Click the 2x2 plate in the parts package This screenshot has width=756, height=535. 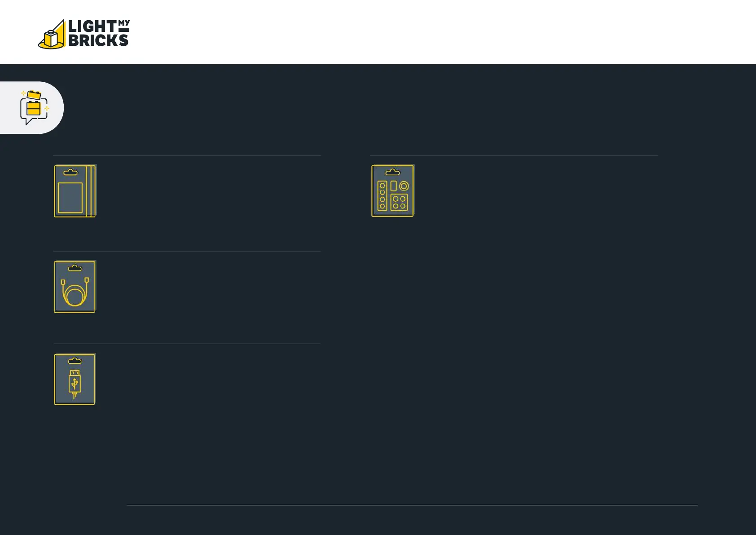tap(399, 202)
